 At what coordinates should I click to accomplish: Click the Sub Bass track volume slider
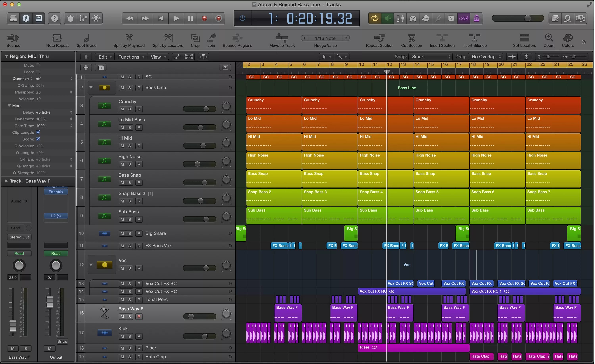click(x=200, y=219)
